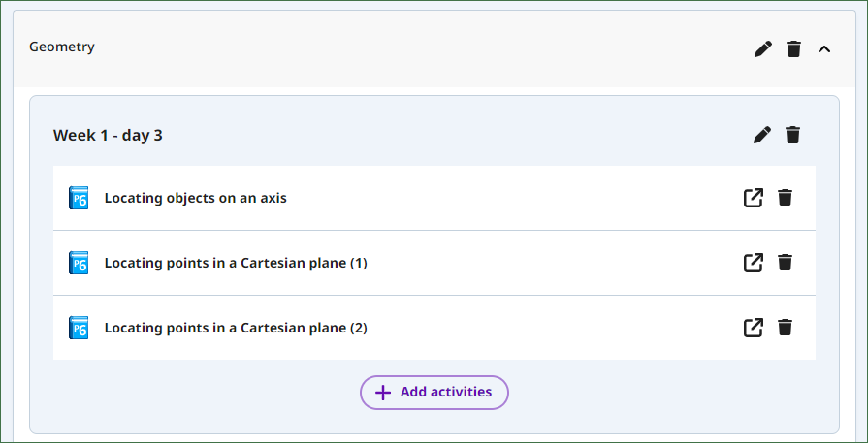Delete Locating points in a Cartesian plane (1)

coord(785,263)
